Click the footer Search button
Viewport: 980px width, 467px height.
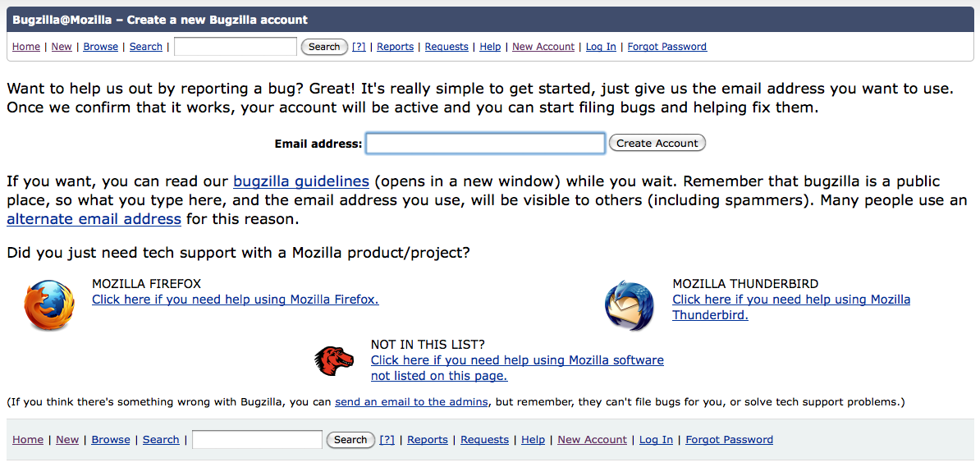[x=350, y=440]
